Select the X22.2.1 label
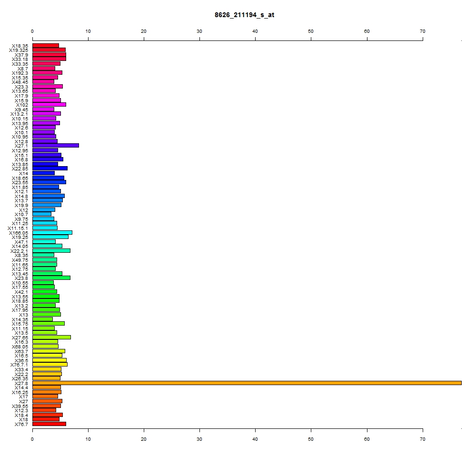The width and height of the screenshot is (476, 476). pyautogui.click(x=19, y=251)
